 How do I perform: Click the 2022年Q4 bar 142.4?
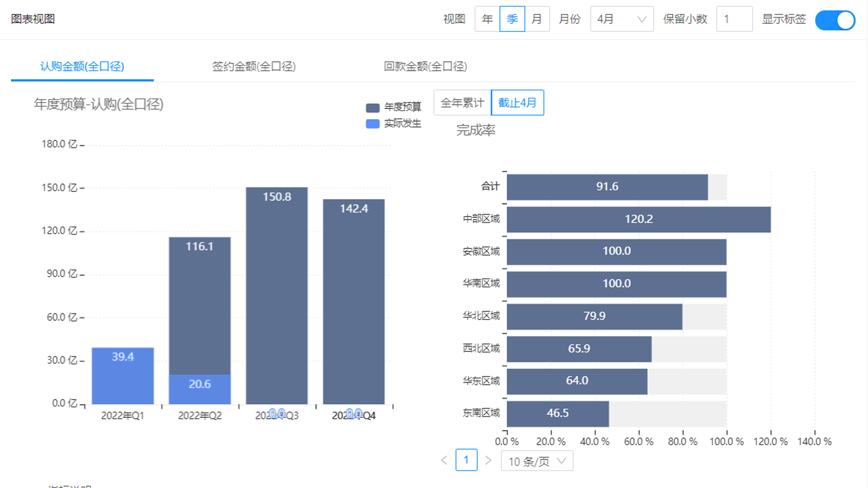[354, 301]
